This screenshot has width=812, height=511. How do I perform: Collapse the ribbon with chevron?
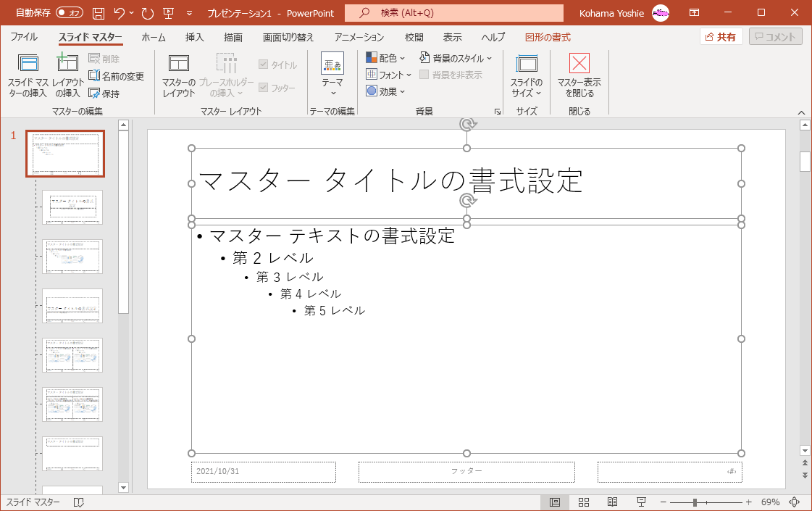pyautogui.click(x=801, y=112)
